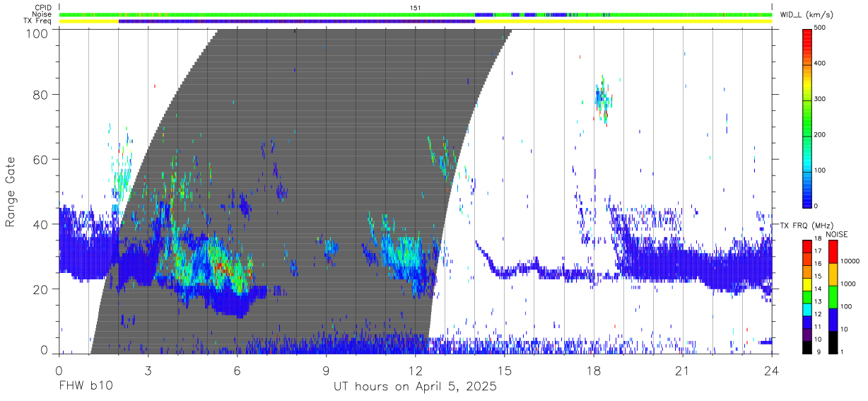868x401 pixels.
Task: Click the scatter cluster near range gate 80 at 18 UT
Action: [602, 100]
